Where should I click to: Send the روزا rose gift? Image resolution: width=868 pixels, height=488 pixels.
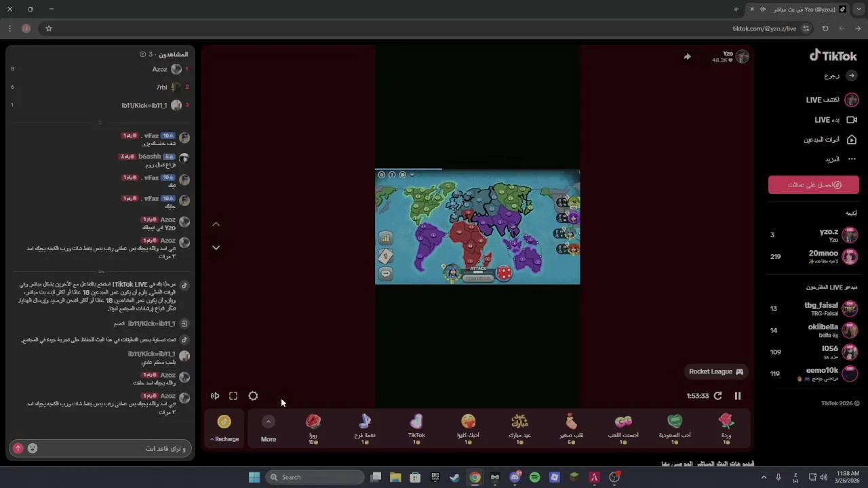[x=313, y=429]
